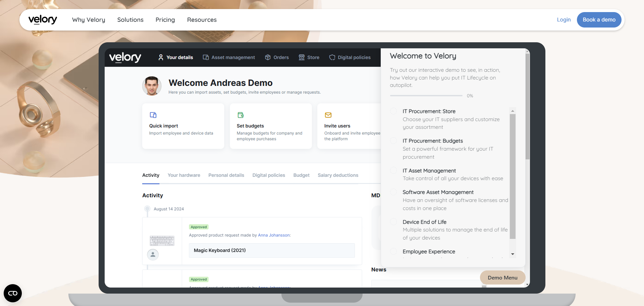Viewport: 644px width, 306px height.
Task: Toggle IT Procurement: Budgets checklist circle
Action: (x=394, y=141)
